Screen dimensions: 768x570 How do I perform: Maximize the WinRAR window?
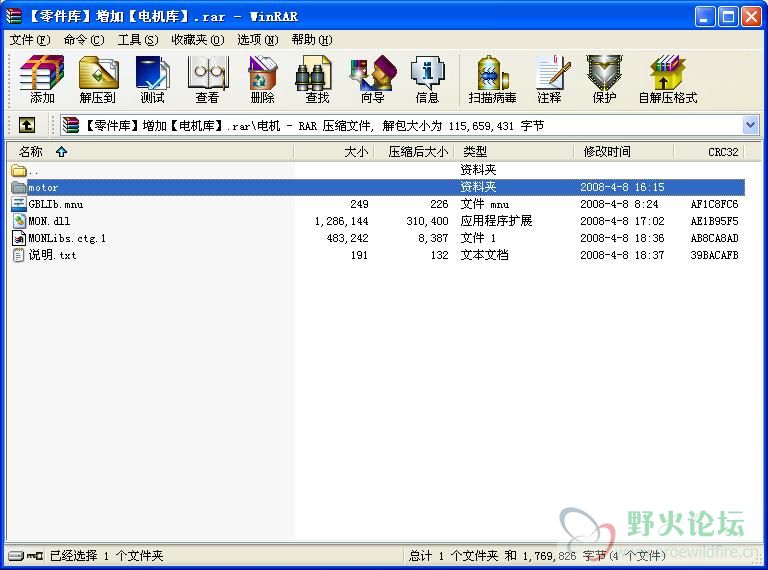click(728, 17)
